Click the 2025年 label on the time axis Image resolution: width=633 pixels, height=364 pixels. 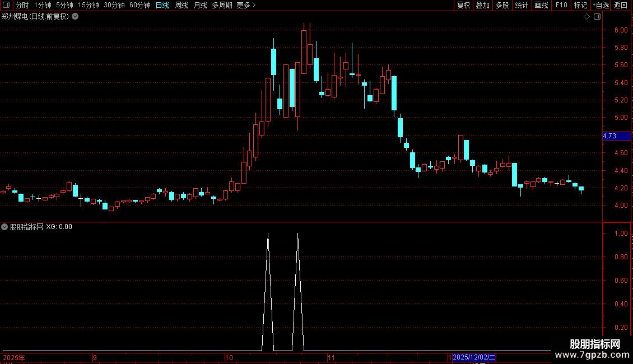pyautogui.click(x=14, y=357)
